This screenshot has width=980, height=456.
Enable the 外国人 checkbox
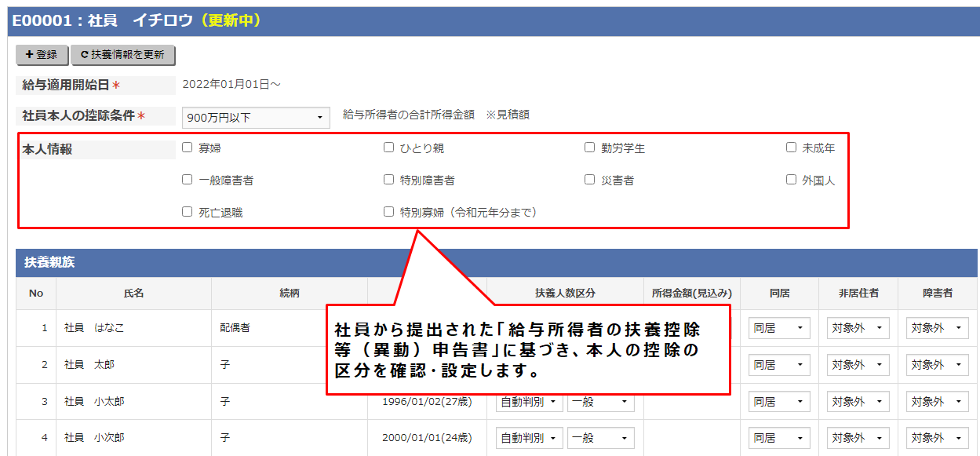791,179
